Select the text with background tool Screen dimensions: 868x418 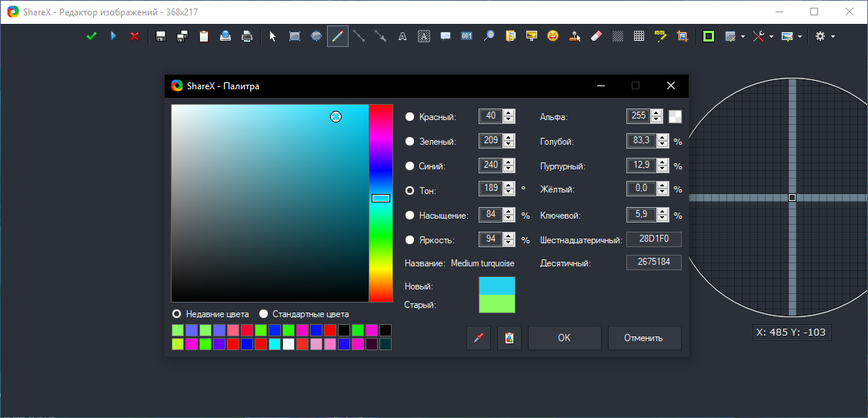click(424, 36)
